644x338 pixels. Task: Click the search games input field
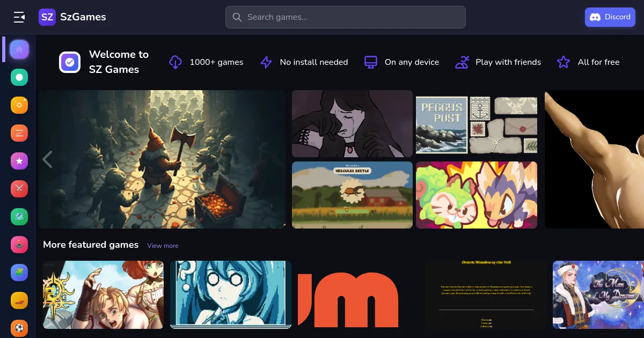(345, 17)
